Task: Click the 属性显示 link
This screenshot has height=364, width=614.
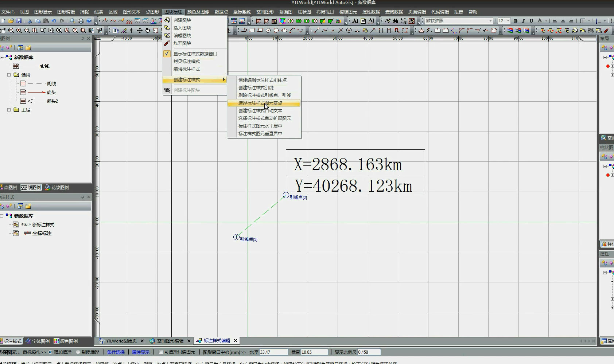Action: pos(141,352)
